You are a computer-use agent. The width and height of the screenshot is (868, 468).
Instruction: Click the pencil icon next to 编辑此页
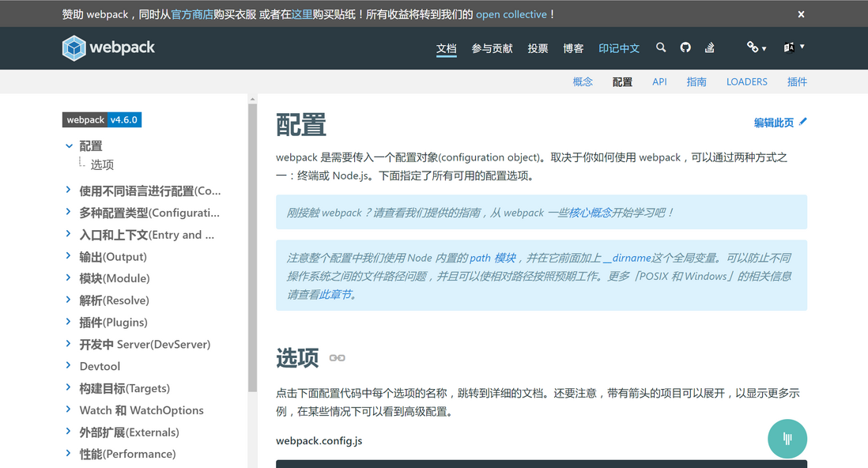point(801,123)
